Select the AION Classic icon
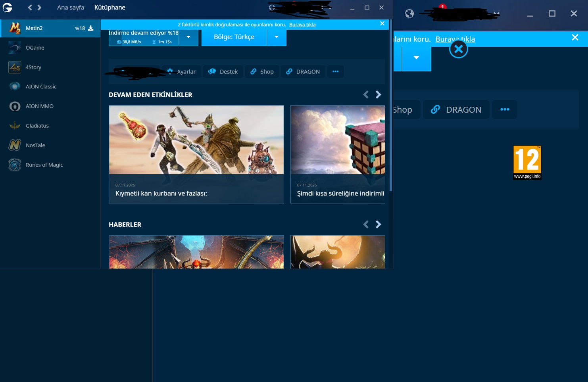This screenshot has width=588, height=382. point(15,86)
